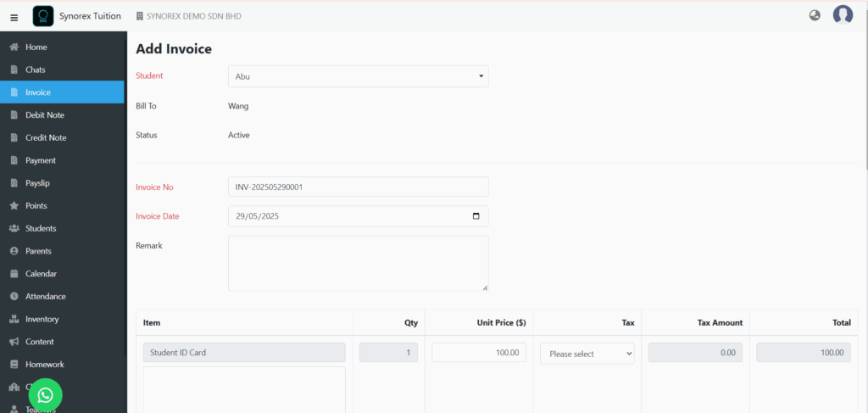Viewport: 868px width, 413px height.
Task: Click the Unit Price field showing 100.00
Action: (479, 352)
